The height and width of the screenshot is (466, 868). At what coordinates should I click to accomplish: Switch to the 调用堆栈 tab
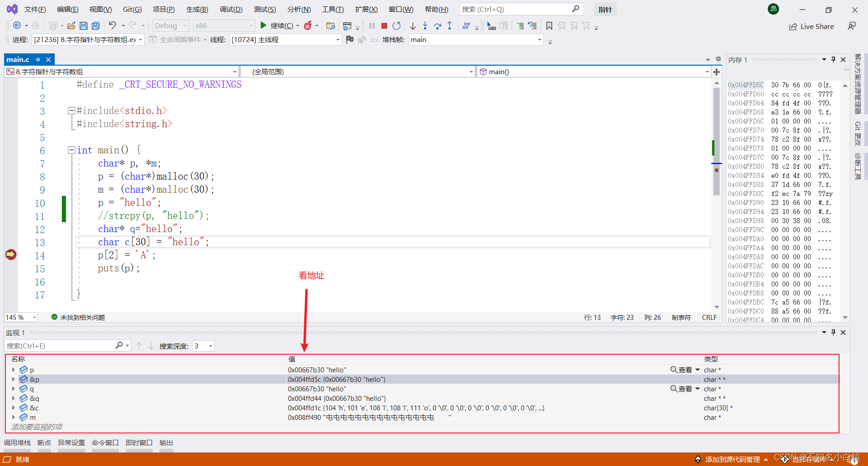point(17,442)
